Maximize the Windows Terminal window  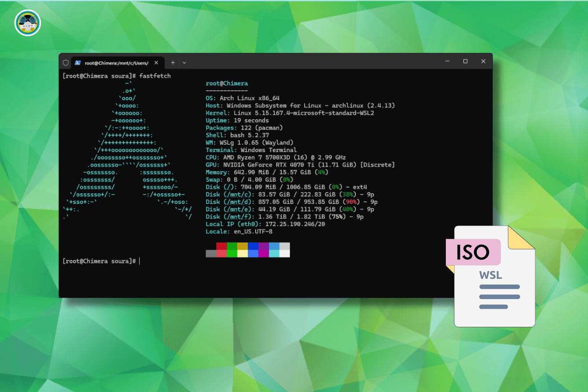coord(465,61)
